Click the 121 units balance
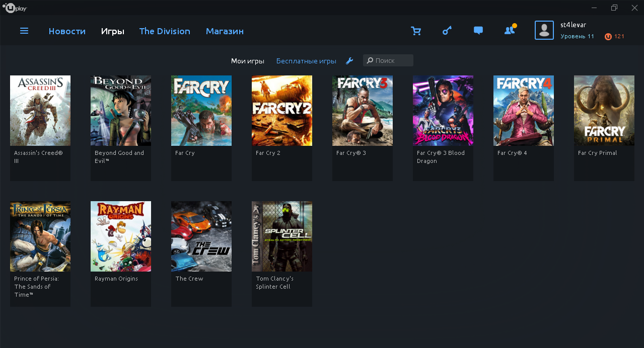Screen dimensions: 644x348 [x=619, y=36]
